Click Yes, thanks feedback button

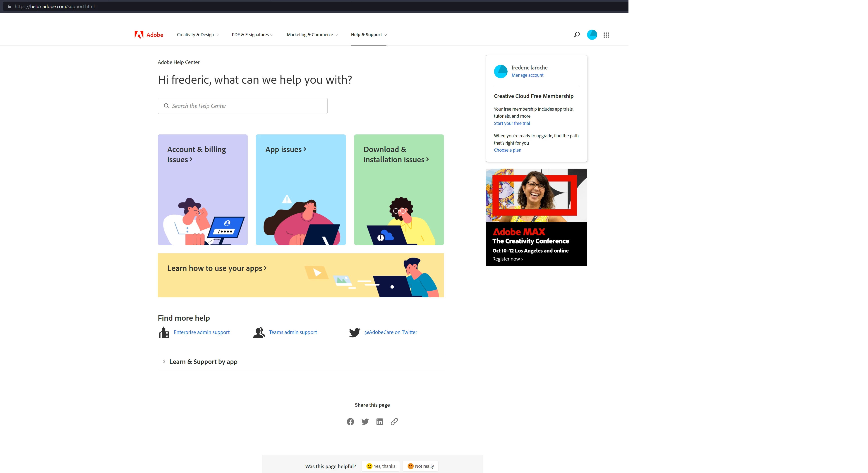pos(381,466)
